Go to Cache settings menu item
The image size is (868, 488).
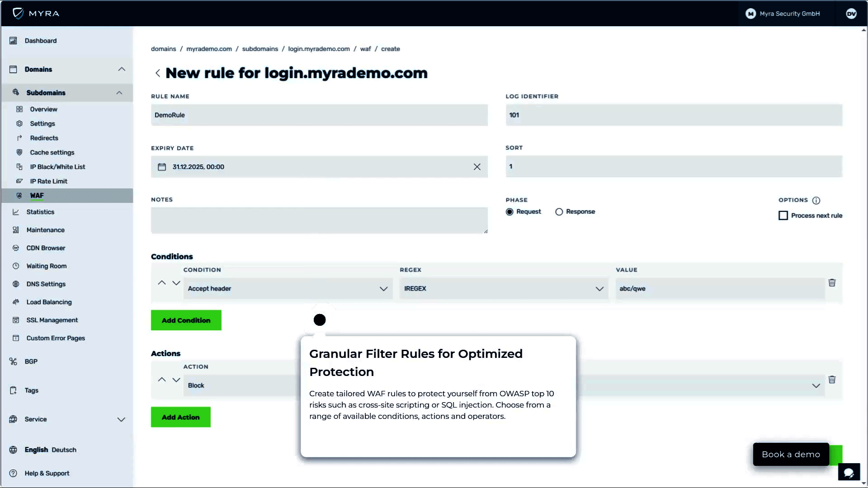click(52, 152)
